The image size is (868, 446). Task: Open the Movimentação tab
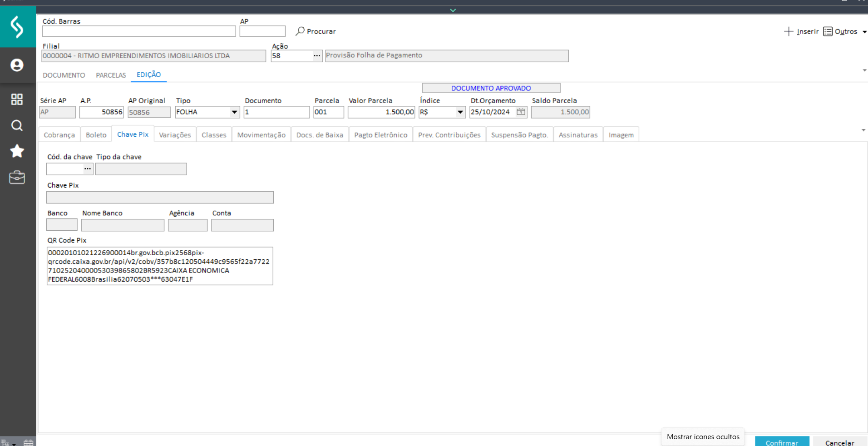[x=261, y=135]
